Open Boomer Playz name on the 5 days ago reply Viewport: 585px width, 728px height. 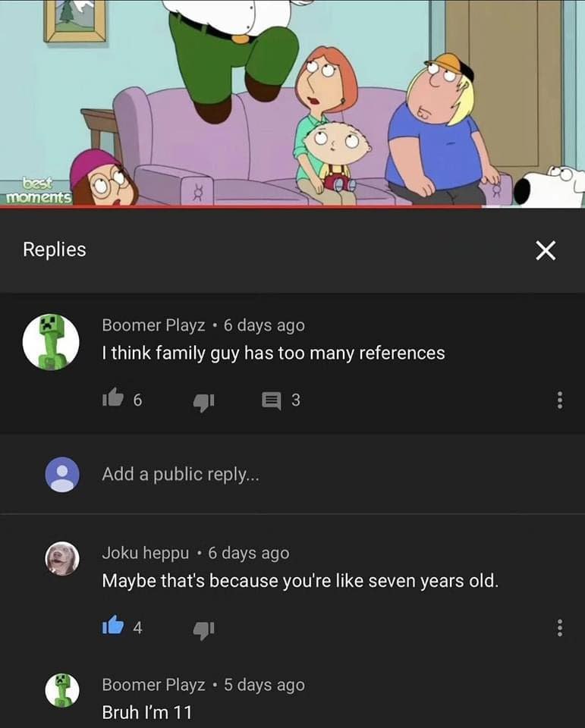point(153,684)
